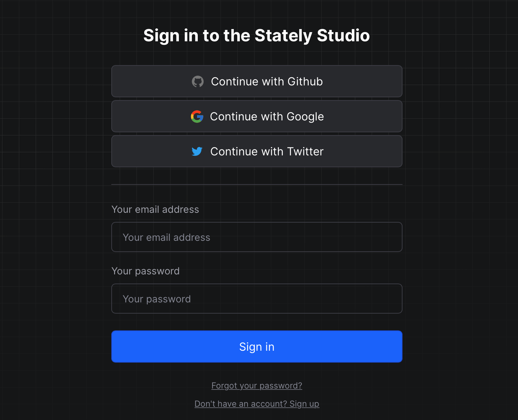Click the "Your password" label
Image resolution: width=518 pixels, height=420 pixels.
click(x=146, y=271)
